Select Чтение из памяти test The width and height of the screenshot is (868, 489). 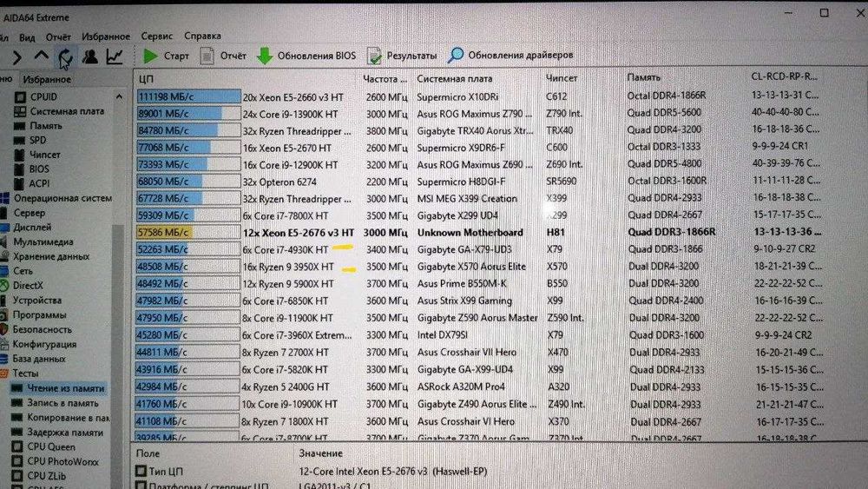click(x=58, y=388)
